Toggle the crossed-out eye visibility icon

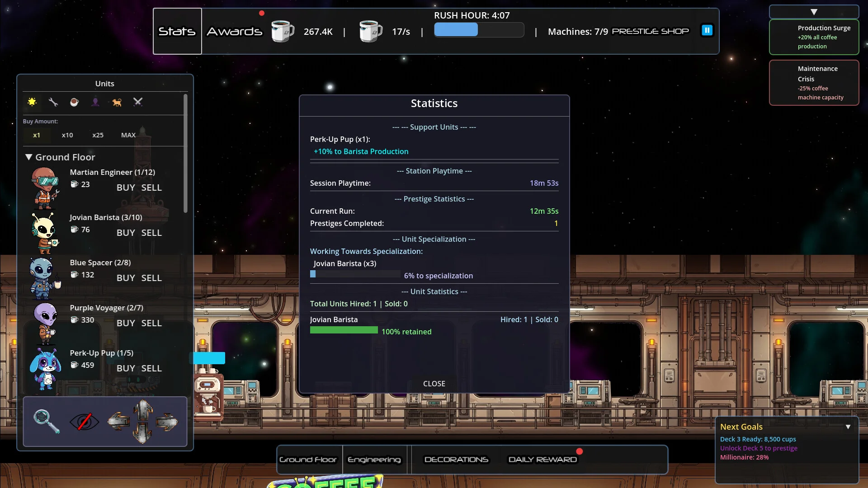pyautogui.click(x=84, y=422)
